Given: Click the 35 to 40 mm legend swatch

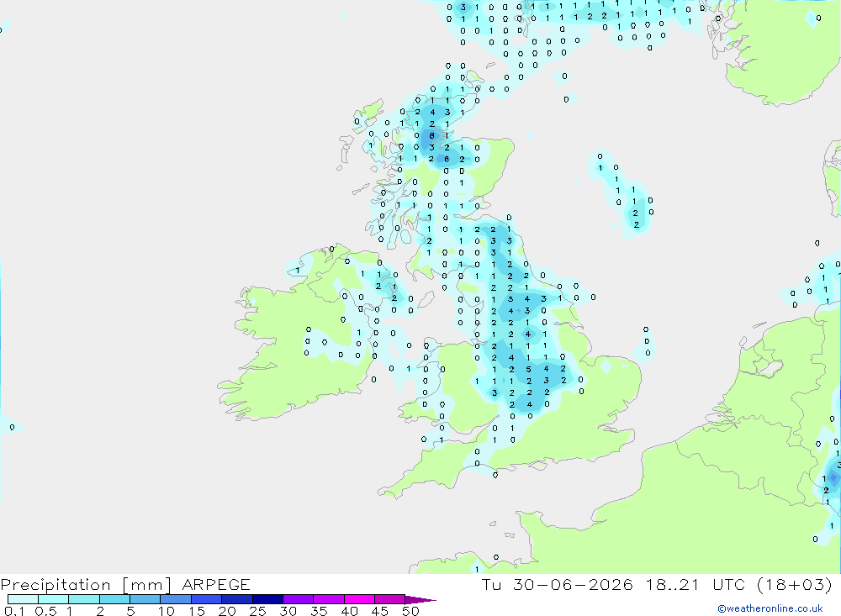Looking at the screenshot, I should (x=329, y=599).
